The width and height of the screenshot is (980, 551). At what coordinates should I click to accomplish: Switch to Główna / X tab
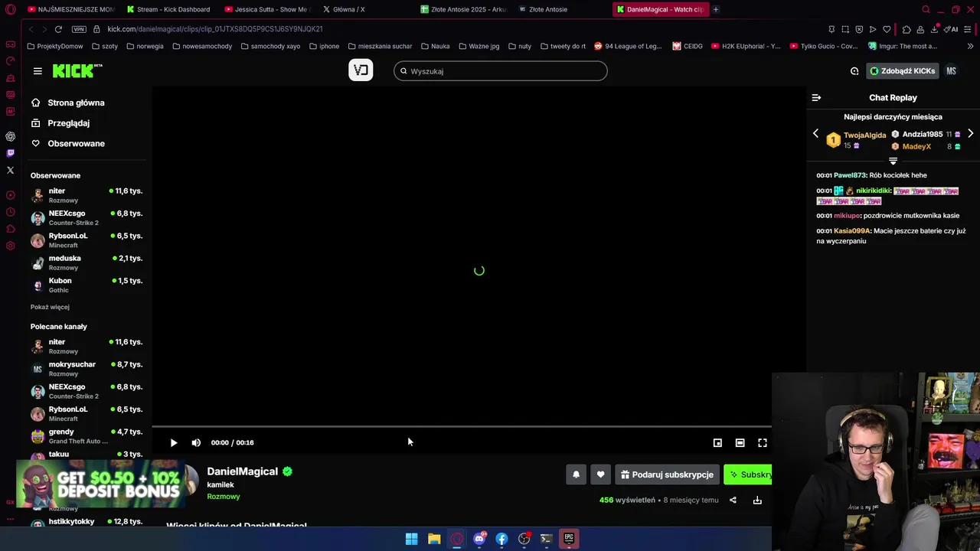(343, 9)
